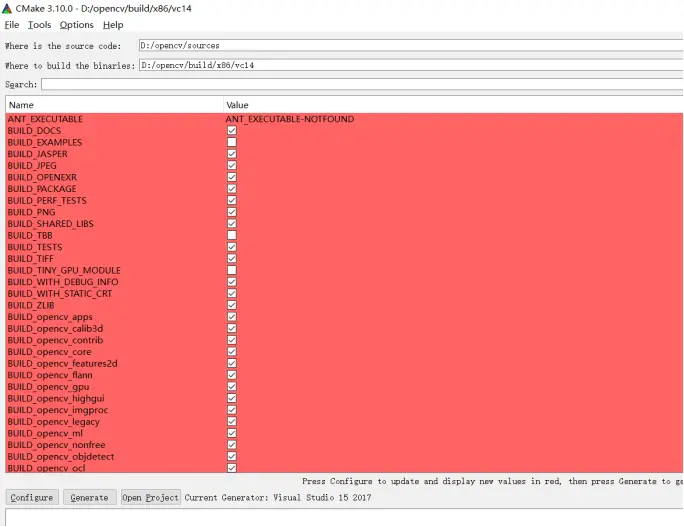
Task: Toggle the BUILD_JPEG checkbox
Action: [232, 165]
